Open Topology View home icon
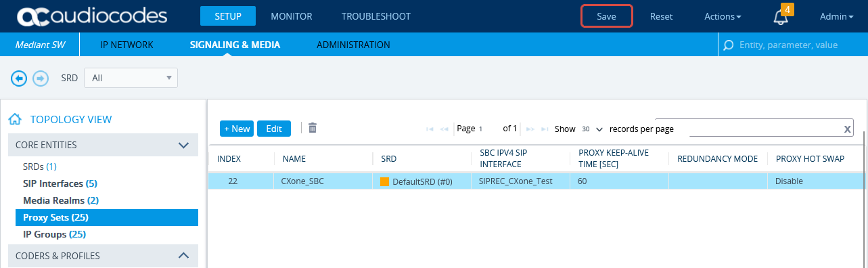Screen dimensions: 868x268 [15, 120]
